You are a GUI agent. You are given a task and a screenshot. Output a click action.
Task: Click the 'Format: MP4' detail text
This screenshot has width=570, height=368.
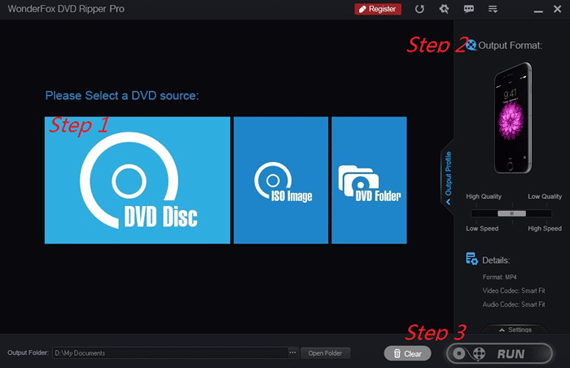point(499,277)
